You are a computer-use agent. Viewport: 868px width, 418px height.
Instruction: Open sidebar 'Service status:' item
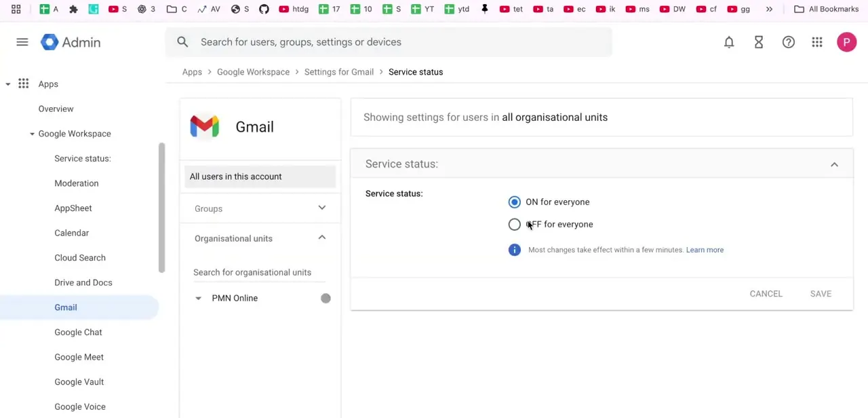pos(83,158)
